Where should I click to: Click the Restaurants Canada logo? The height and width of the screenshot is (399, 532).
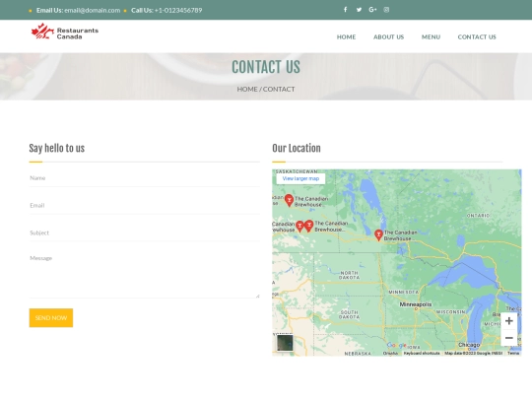pyautogui.click(x=64, y=32)
